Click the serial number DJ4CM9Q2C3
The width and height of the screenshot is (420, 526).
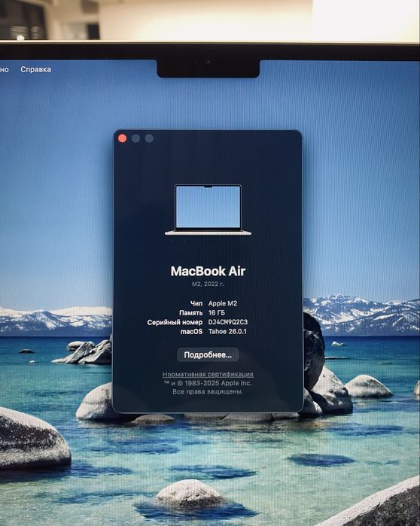(228, 322)
